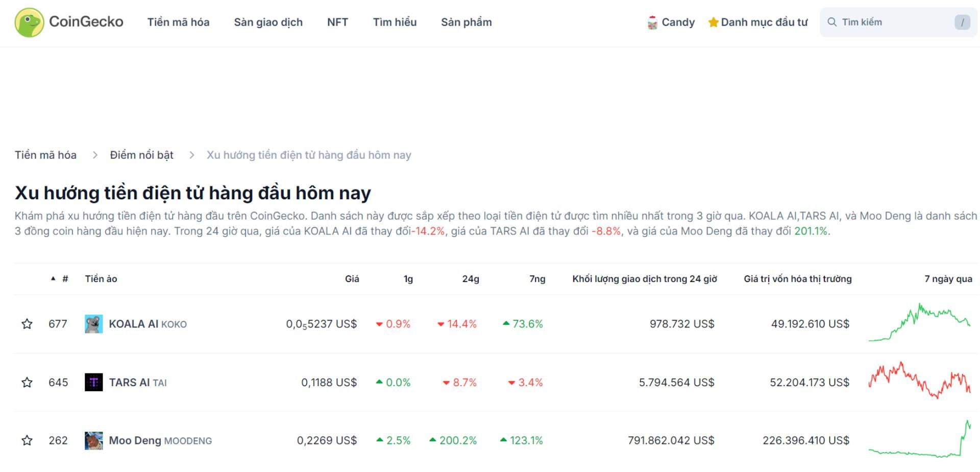Select the NFT menu item
Image resolution: width=980 pixels, height=472 pixels.
tap(337, 22)
